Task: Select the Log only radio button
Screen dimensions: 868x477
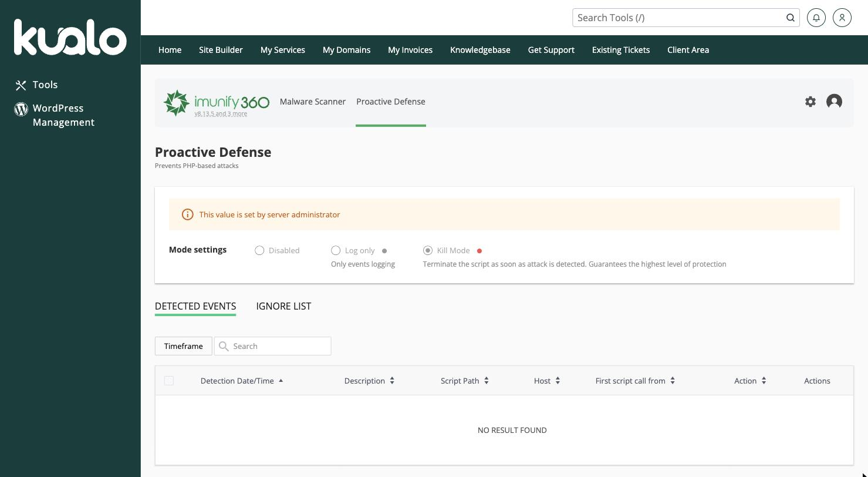Action: point(336,250)
